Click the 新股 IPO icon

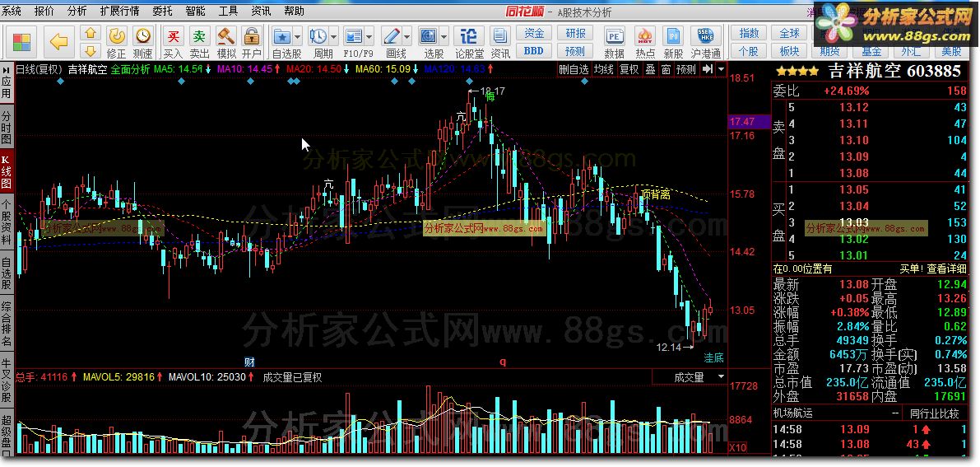pyautogui.click(x=673, y=35)
